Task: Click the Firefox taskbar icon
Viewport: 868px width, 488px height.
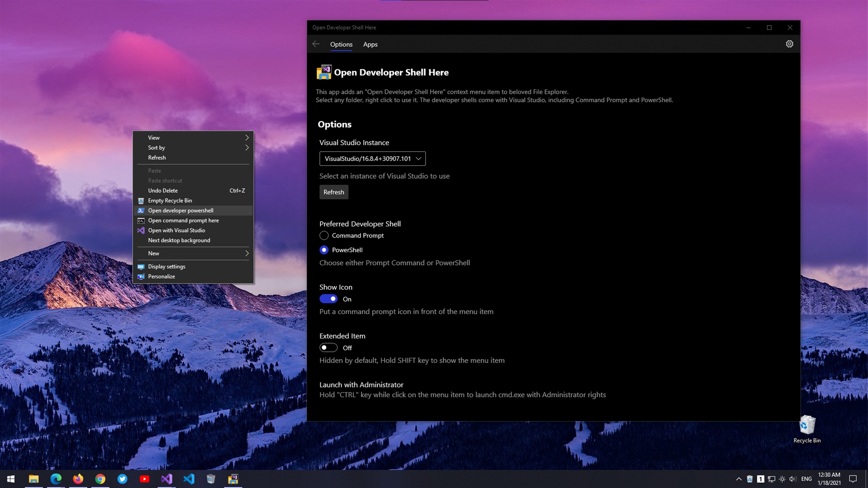Action: (x=78, y=479)
